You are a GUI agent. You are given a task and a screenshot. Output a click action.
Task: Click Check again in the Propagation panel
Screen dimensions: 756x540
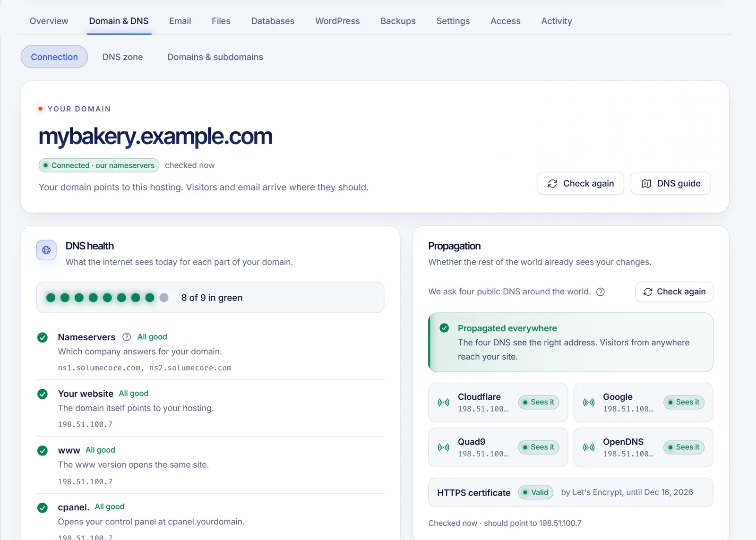tap(674, 292)
